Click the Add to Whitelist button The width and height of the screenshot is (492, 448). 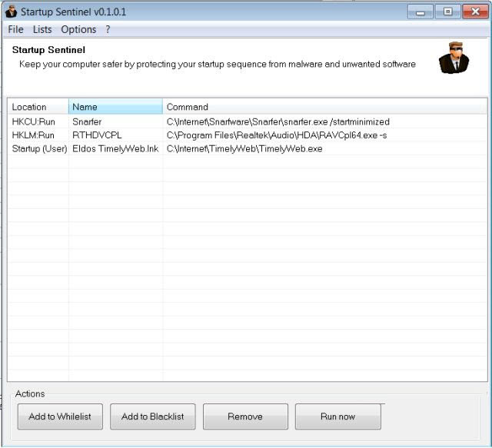(60, 416)
